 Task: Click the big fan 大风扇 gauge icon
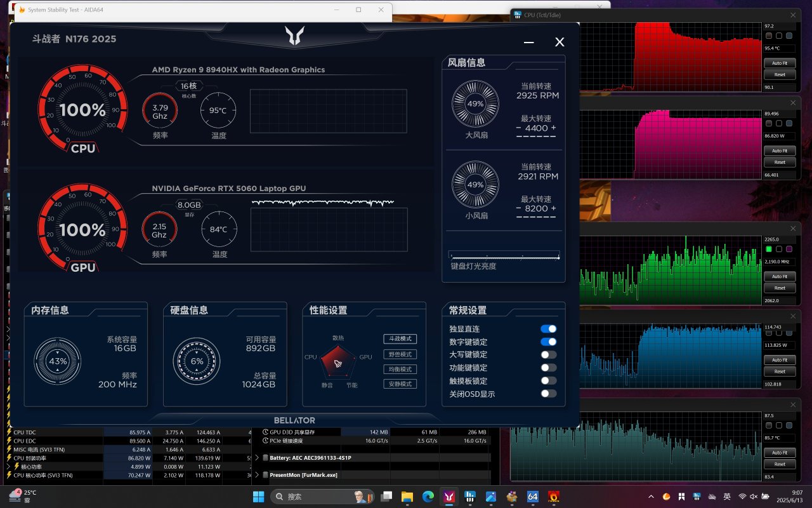tap(475, 104)
